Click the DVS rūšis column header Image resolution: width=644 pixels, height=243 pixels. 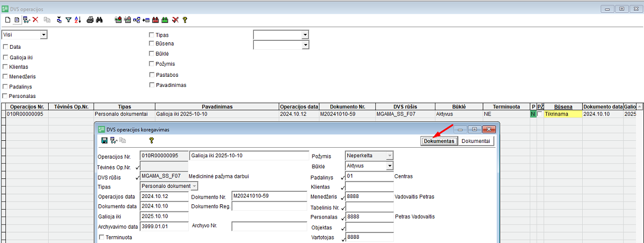click(x=405, y=106)
